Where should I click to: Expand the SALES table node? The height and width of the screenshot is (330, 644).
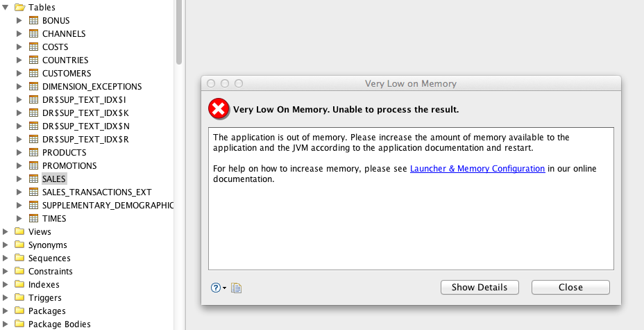(x=19, y=179)
